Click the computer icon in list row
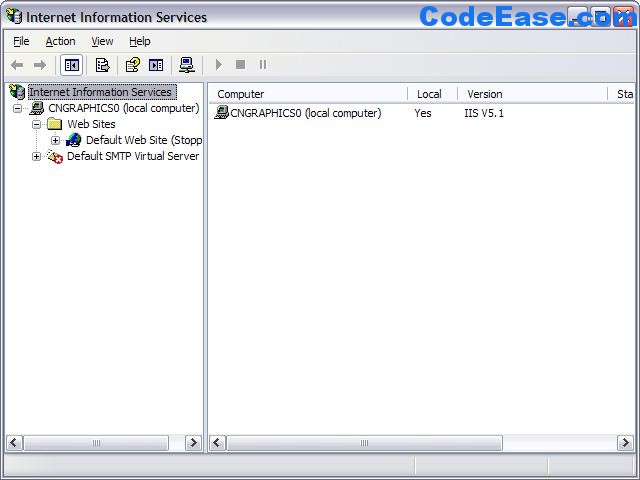The width and height of the screenshot is (640, 480). [222, 113]
